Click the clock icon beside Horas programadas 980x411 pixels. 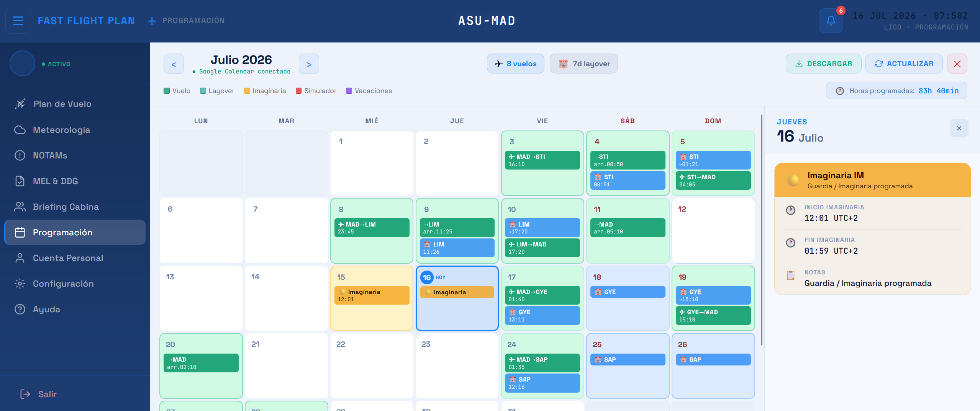point(840,91)
